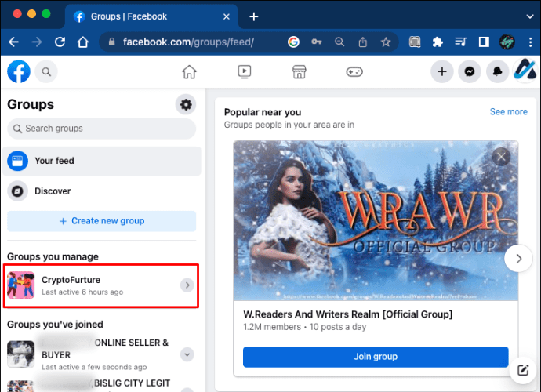Expand the Online Seller & Buyer group dropdown

click(x=187, y=354)
